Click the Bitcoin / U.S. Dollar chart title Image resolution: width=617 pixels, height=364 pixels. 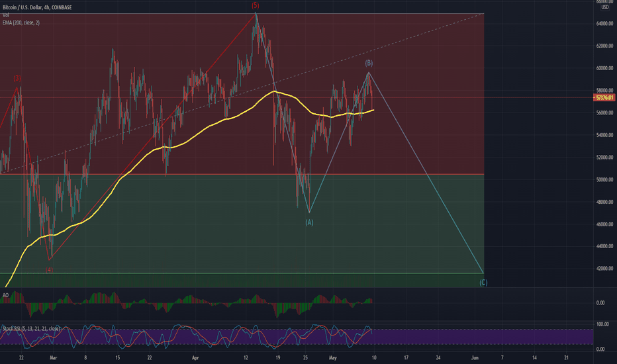point(37,7)
